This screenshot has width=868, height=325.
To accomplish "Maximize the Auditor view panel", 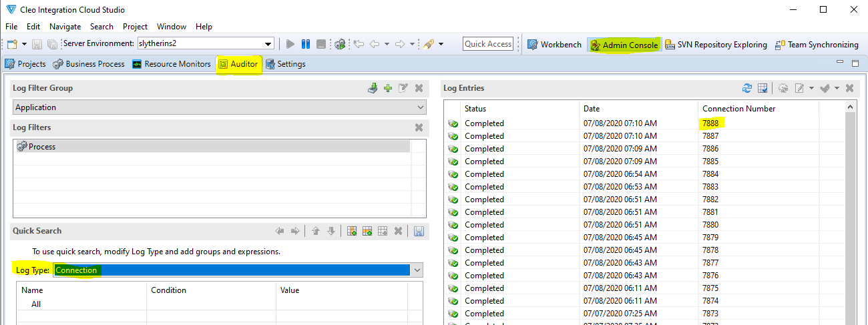I will click(855, 63).
